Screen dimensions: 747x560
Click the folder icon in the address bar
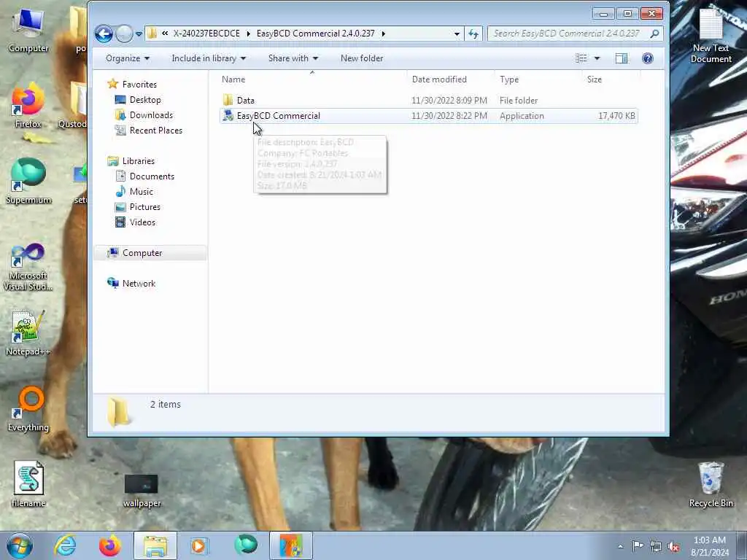click(x=152, y=34)
